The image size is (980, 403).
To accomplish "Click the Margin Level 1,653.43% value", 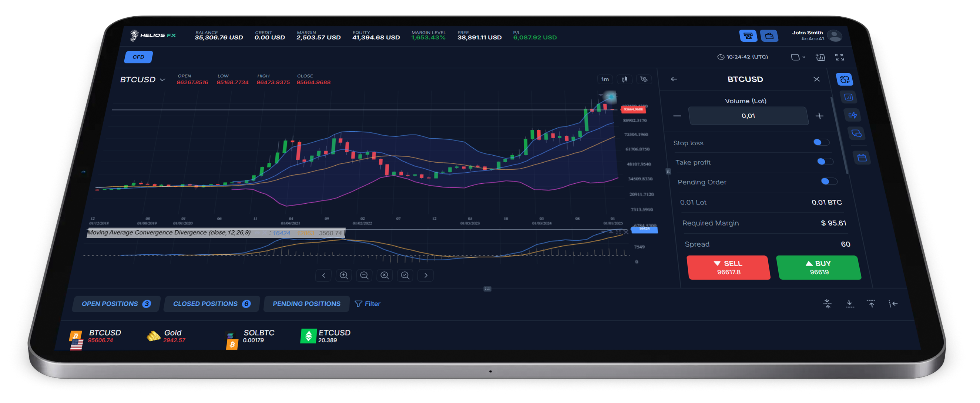I will [428, 37].
